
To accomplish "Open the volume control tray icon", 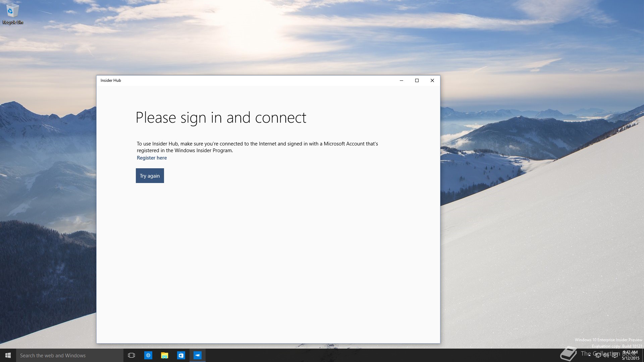I will (606, 355).
